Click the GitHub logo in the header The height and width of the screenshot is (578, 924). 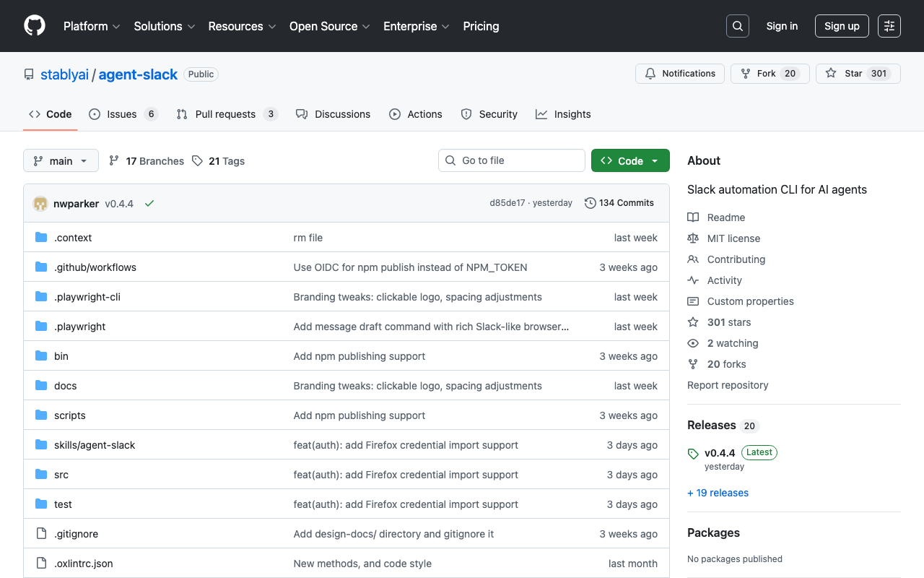34,26
